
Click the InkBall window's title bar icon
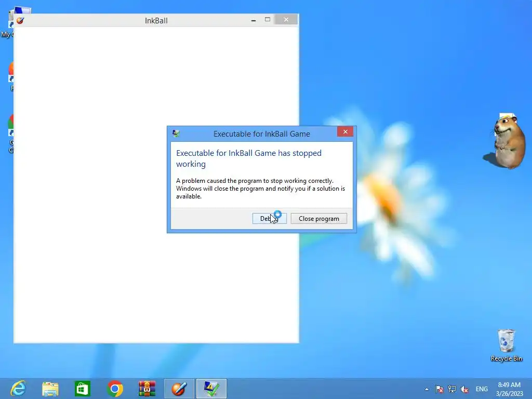click(20, 20)
